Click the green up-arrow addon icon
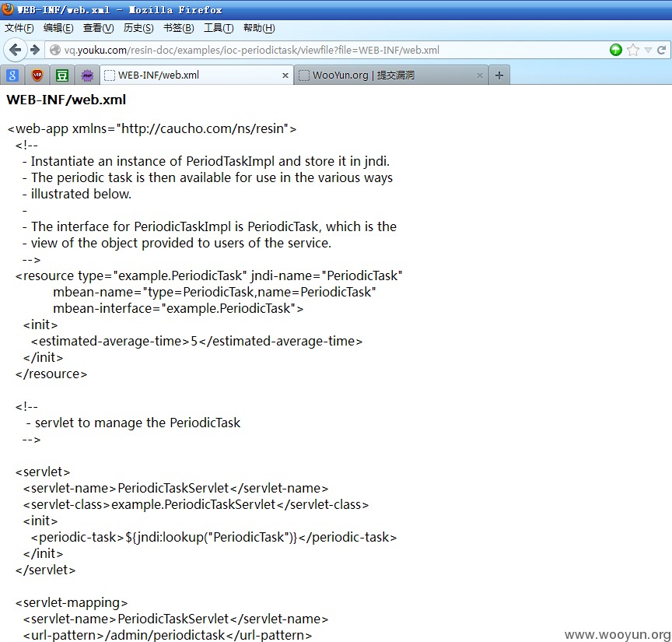672x642 pixels. 616,50
